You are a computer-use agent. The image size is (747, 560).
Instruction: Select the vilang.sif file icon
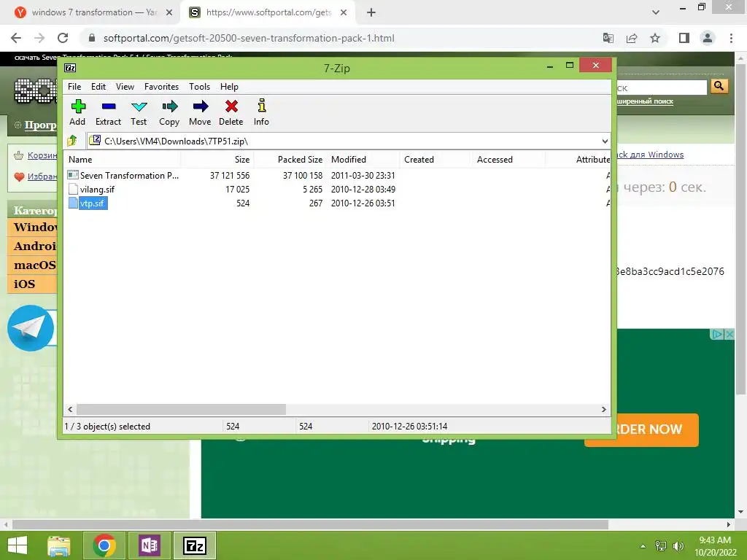(x=73, y=189)
